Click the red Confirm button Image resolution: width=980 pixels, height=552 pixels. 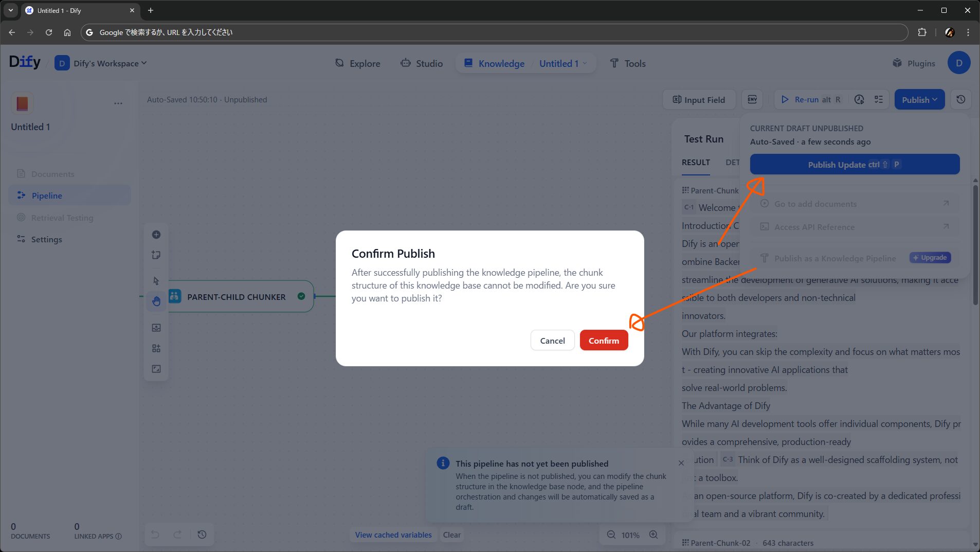pos(604,341)
